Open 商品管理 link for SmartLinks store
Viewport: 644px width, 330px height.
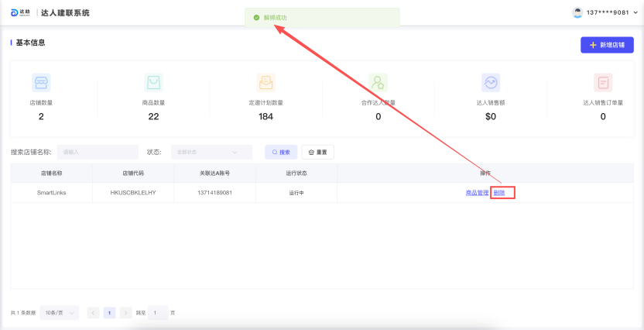477,192
